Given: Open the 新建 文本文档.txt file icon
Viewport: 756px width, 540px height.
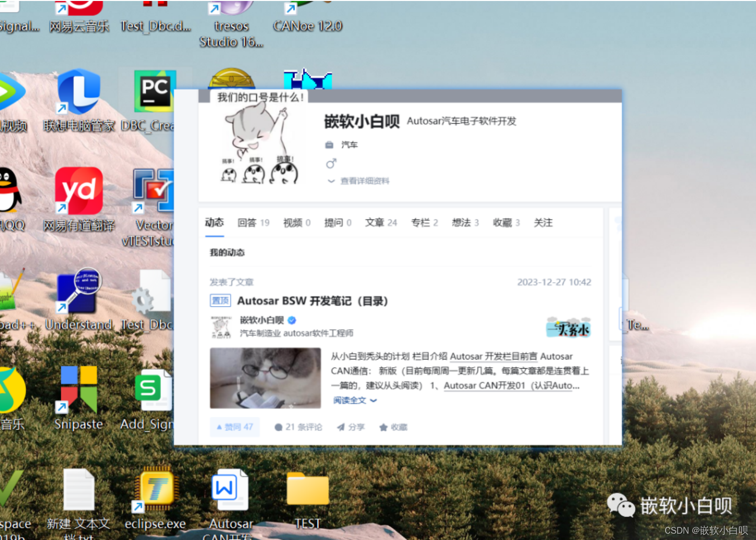Looking at the screenshot, I should pos(79,505).
